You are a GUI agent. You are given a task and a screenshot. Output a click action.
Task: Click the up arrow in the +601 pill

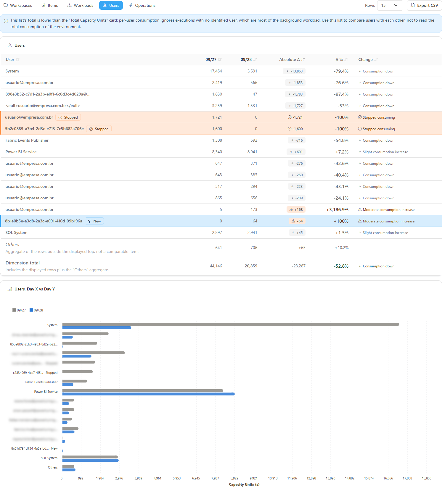pos(291,152)
